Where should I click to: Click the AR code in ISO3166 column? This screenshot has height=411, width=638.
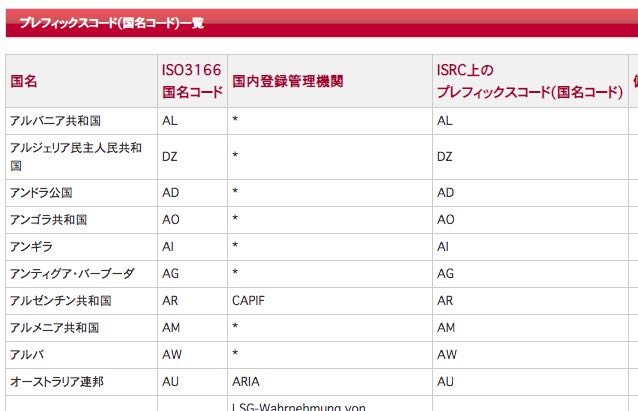click(170, 301)
